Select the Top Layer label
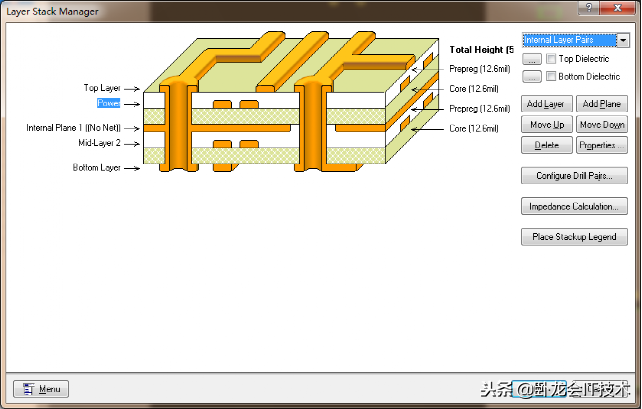Screen dimensions: 642x409 point(102,88)
